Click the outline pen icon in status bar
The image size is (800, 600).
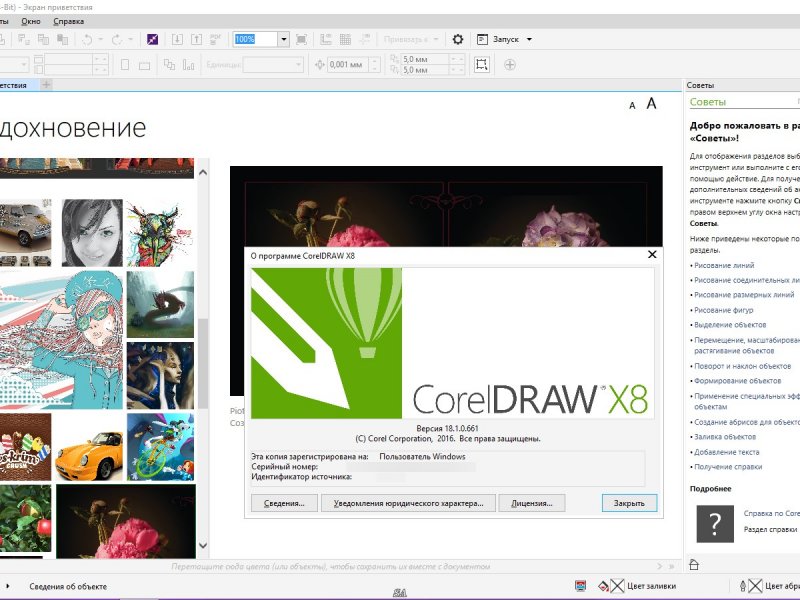[743, 586]
